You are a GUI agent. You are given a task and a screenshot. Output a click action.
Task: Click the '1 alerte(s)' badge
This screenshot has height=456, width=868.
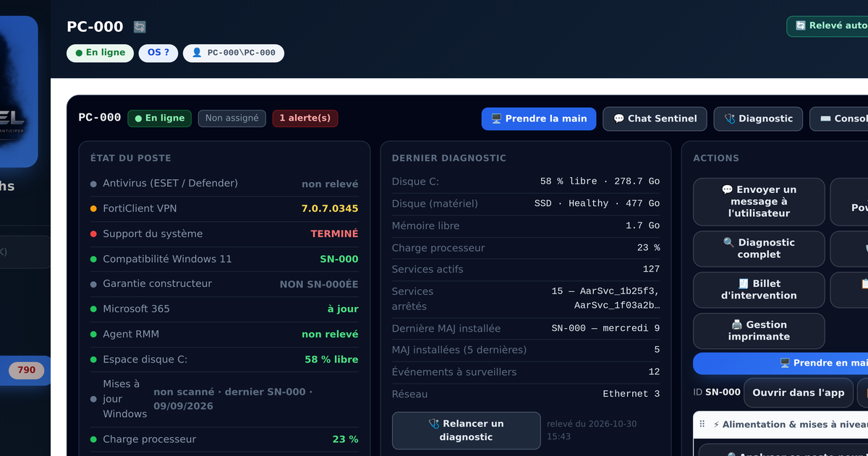point(305,119)
